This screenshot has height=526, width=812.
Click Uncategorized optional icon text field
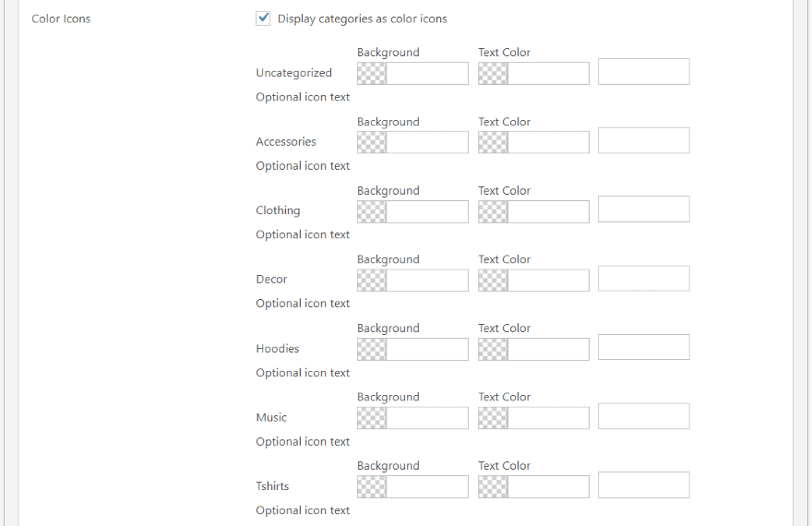[x=643, y=72]
